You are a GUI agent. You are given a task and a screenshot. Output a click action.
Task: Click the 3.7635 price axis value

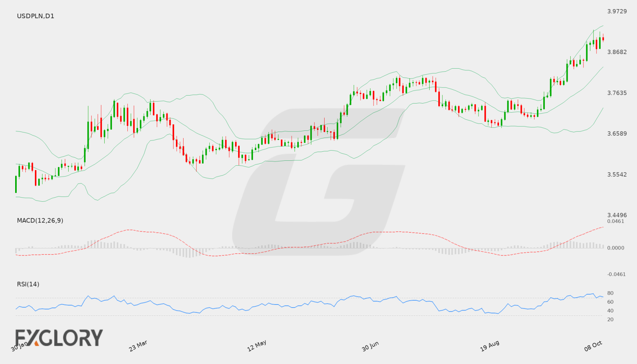click(x=617, y=93)
